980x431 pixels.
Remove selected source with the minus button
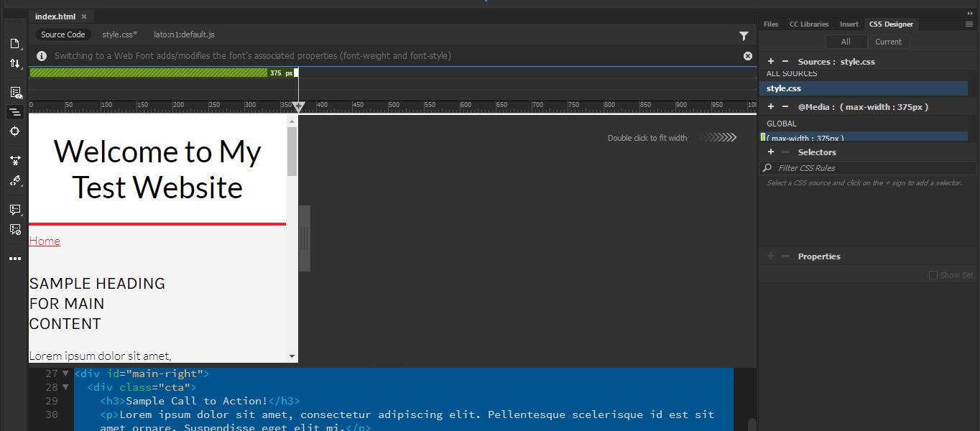[785, 61]
